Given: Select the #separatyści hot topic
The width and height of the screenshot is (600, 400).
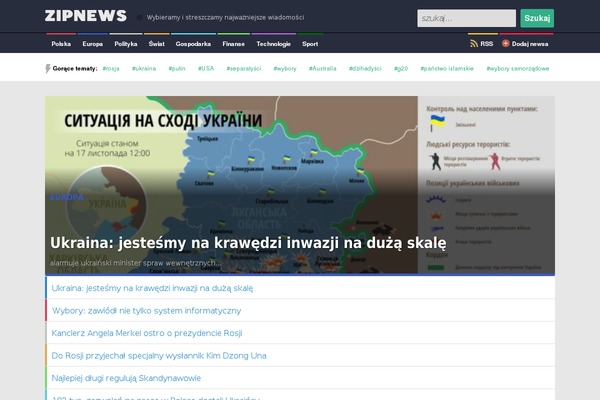Looking at the screenshot, I should [244, 69].
